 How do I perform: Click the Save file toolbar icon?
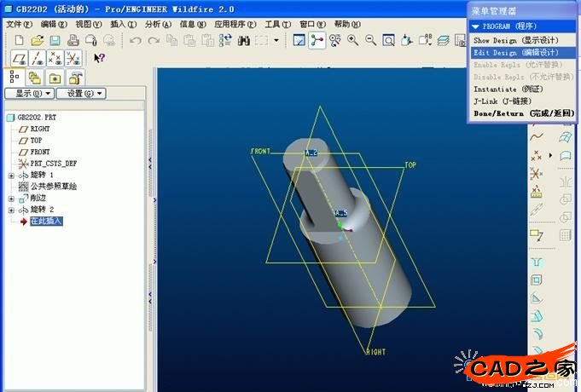pos(55,40)
